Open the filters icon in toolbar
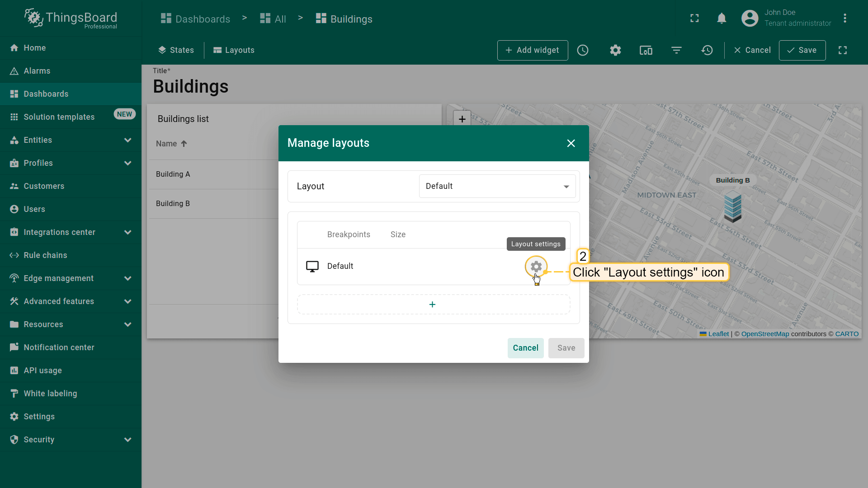This screenshot has width=868, height=488. point(676,50)
